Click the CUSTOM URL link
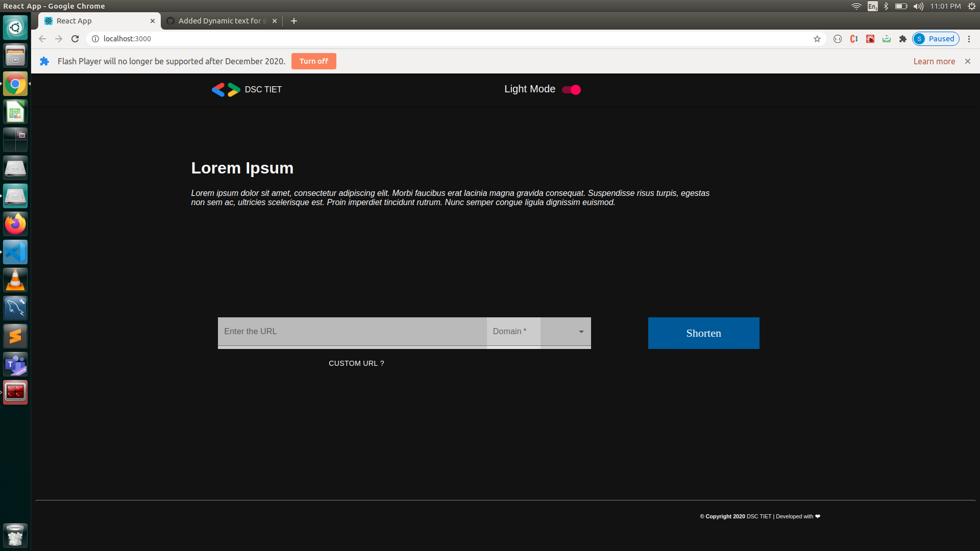 [356, 363]
